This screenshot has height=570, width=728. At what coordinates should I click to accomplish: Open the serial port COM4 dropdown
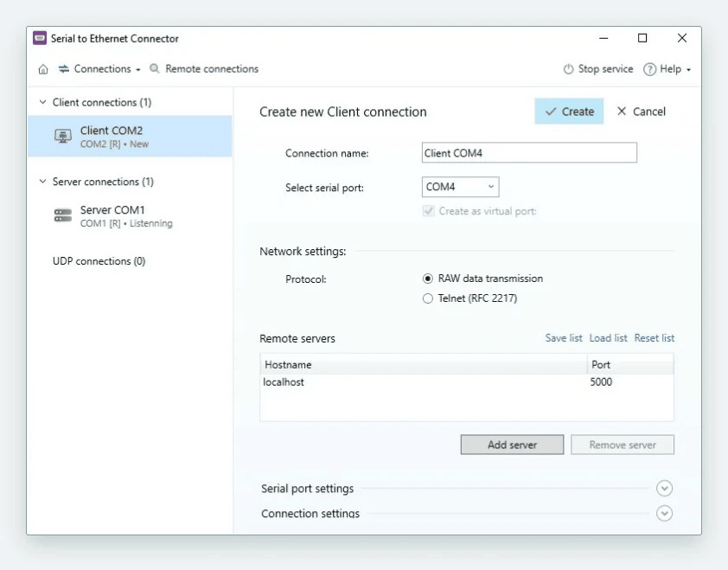pyautogui.click(x=460, y=187)
